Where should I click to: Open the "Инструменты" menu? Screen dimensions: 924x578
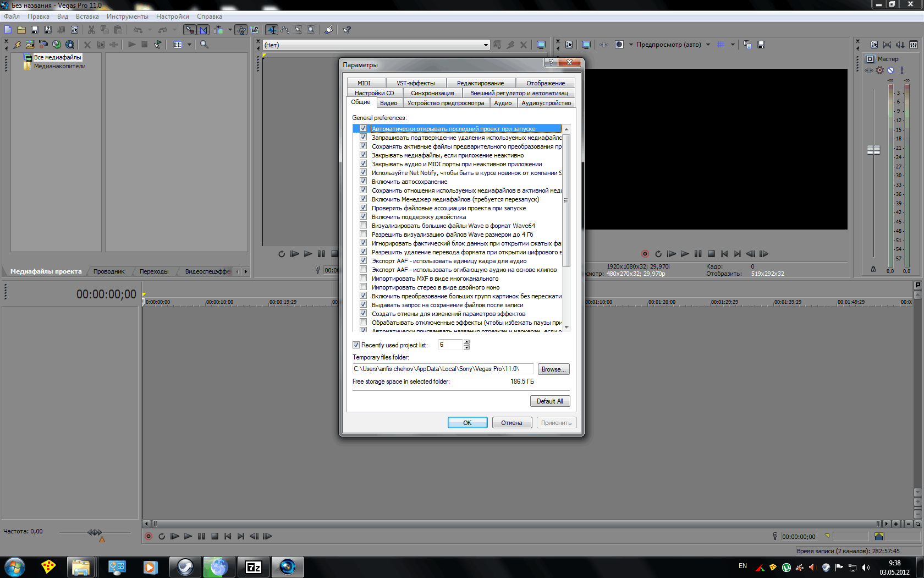pyautogui.click(x=127, y=17)
